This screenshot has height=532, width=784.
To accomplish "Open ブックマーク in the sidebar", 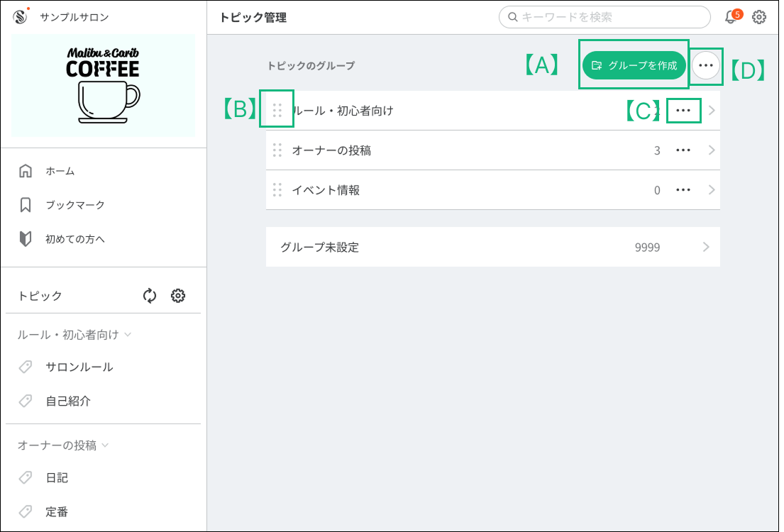I will pos(74,205).
